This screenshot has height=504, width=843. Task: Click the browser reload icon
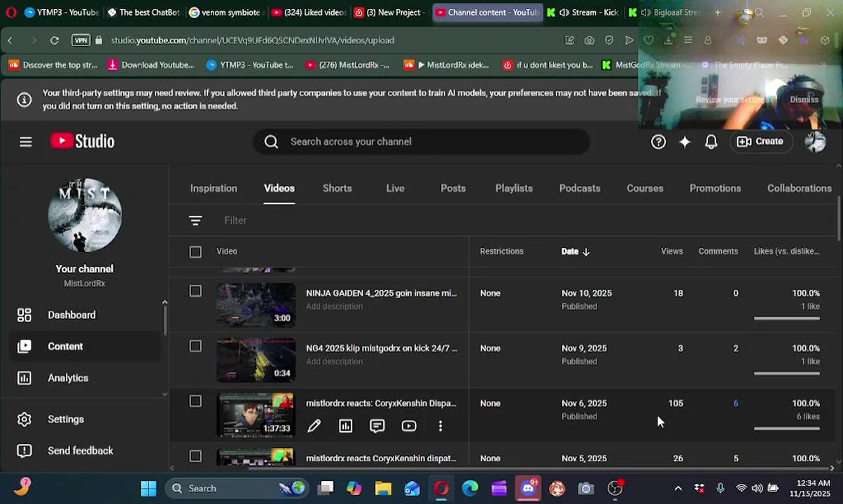[54, 41]
